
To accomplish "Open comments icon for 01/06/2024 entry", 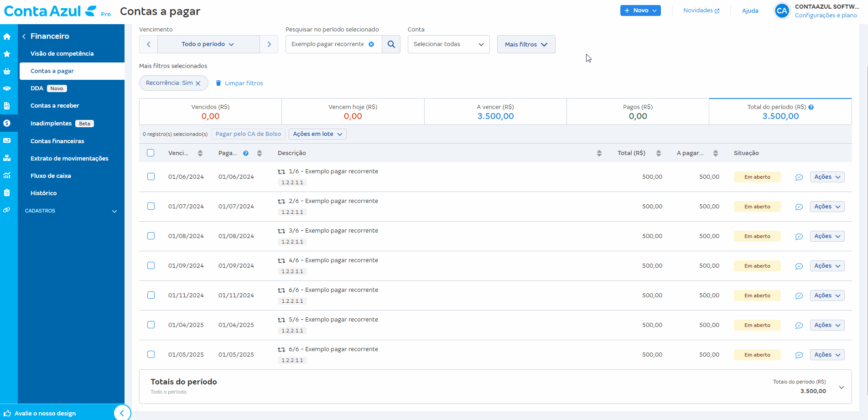I will coord(799,177).
